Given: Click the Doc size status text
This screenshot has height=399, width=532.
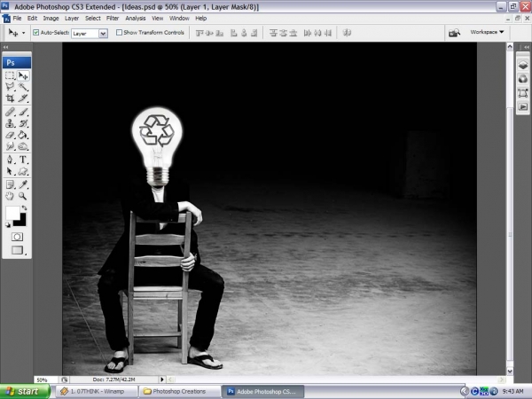Looking at the screenshot, I should point(113,379).
